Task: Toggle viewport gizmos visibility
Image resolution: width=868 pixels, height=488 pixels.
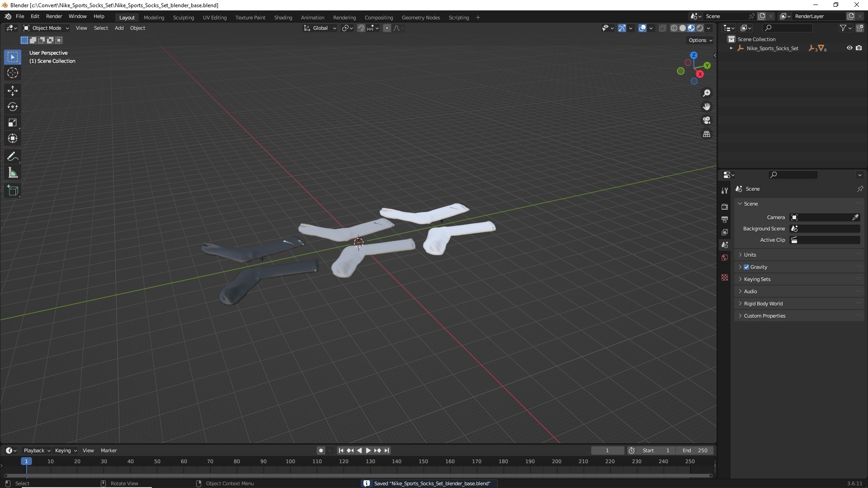Action: 622,28
